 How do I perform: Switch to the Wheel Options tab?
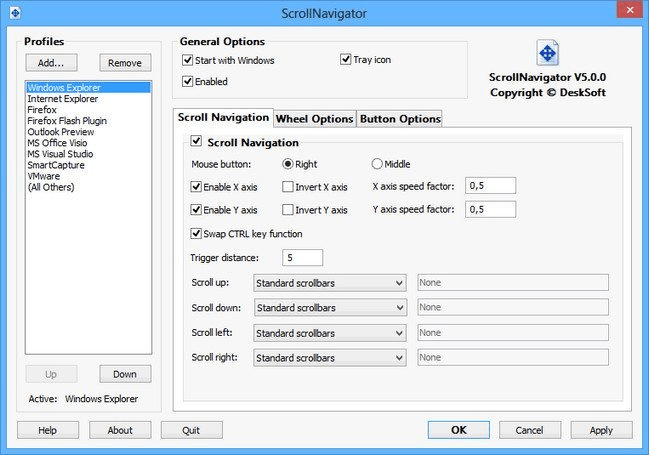[314, 119]
